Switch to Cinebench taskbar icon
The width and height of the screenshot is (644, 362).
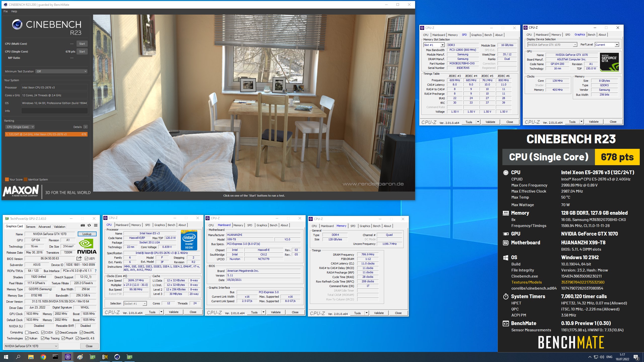coord(117,357)
